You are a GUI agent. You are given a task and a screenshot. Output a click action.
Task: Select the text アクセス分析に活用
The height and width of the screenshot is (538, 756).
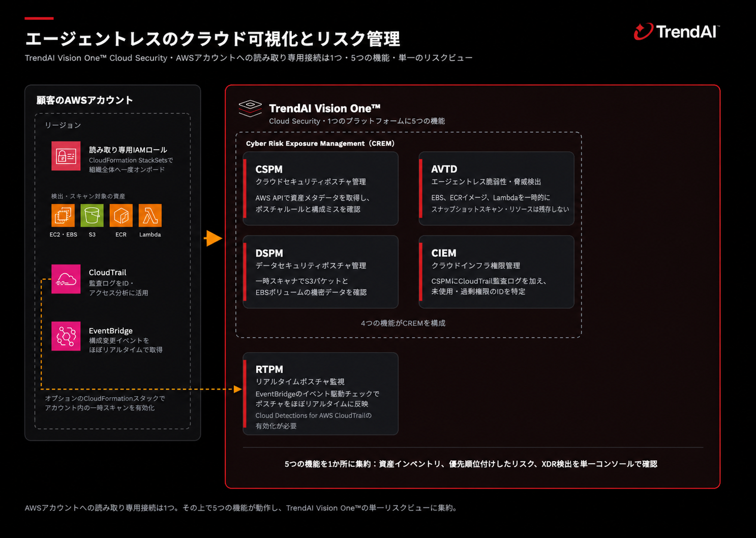click(118, 293)
